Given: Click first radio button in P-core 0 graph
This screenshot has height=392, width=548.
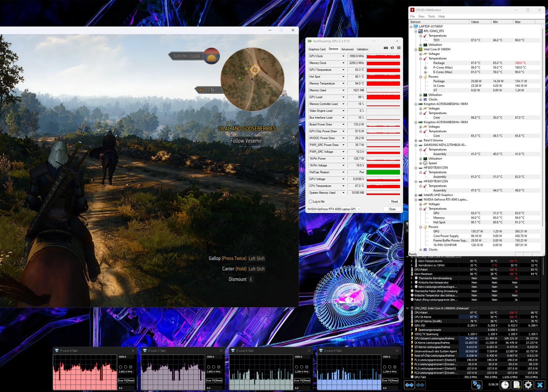Looking at the screenshot, I should click(x=121, y=367).
